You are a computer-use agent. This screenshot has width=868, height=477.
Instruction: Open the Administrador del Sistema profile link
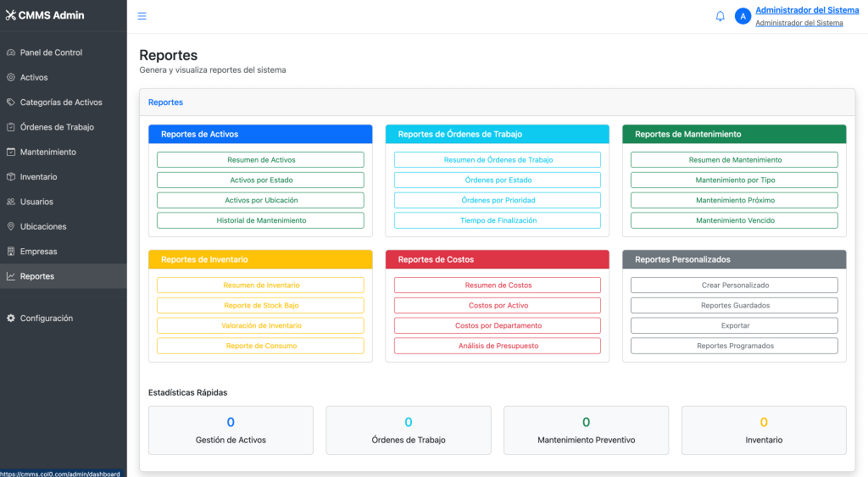point(807,10)
